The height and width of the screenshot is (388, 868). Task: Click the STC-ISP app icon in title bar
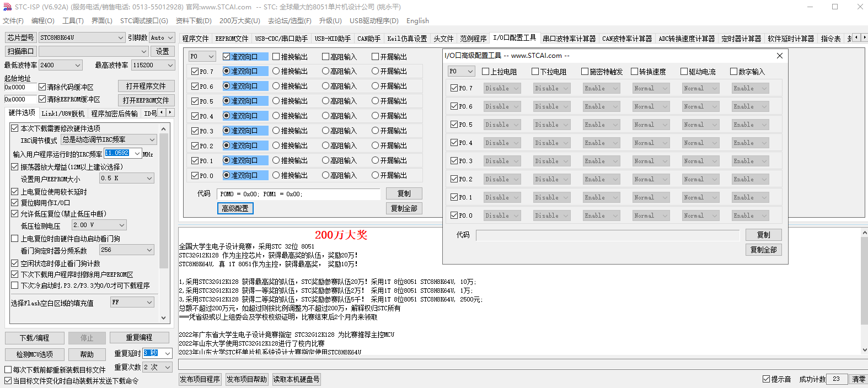pyautogui.click(x=7, y=7)
